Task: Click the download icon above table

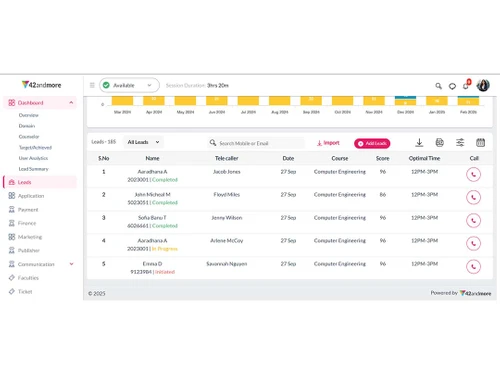Action: click(419, 143)
